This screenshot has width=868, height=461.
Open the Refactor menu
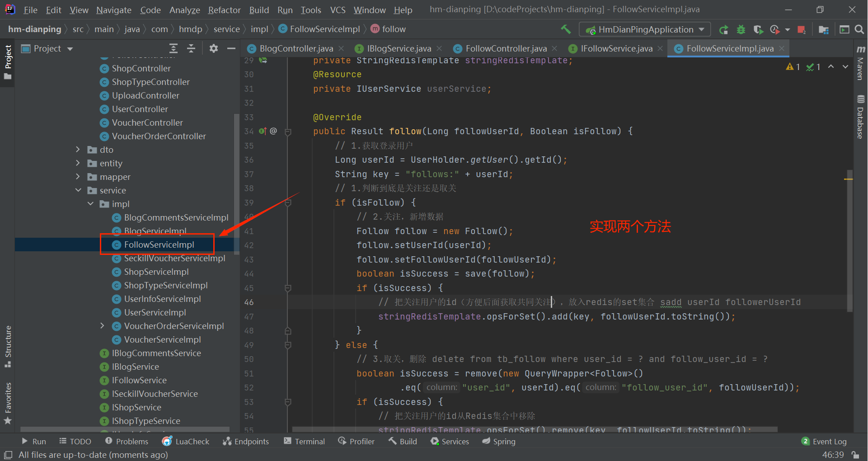tap(224, 9)
